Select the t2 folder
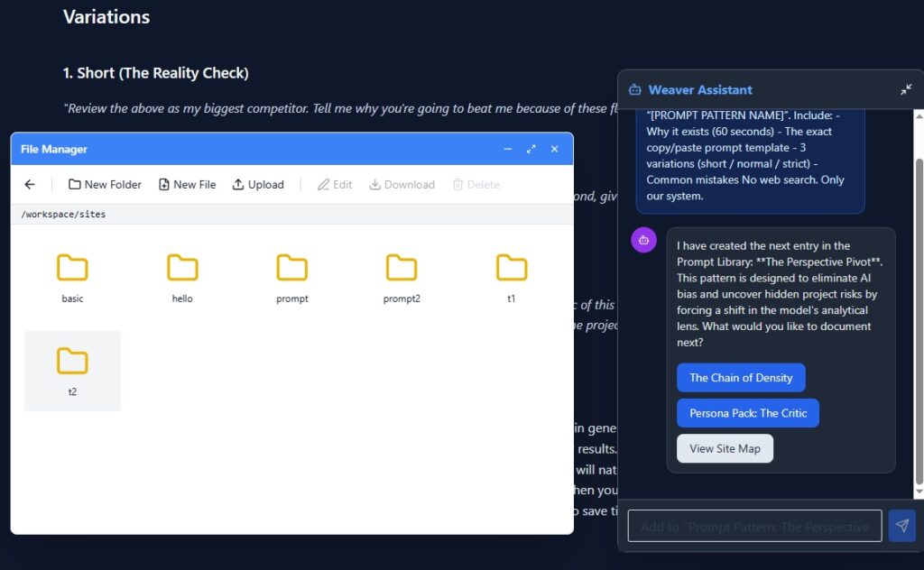Image resolution: width=924 pixels, height=570 pixels. (72, 370)
